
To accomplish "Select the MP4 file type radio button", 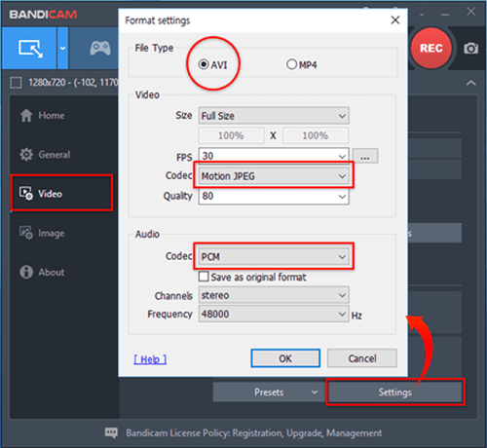I will pos(291,64).
